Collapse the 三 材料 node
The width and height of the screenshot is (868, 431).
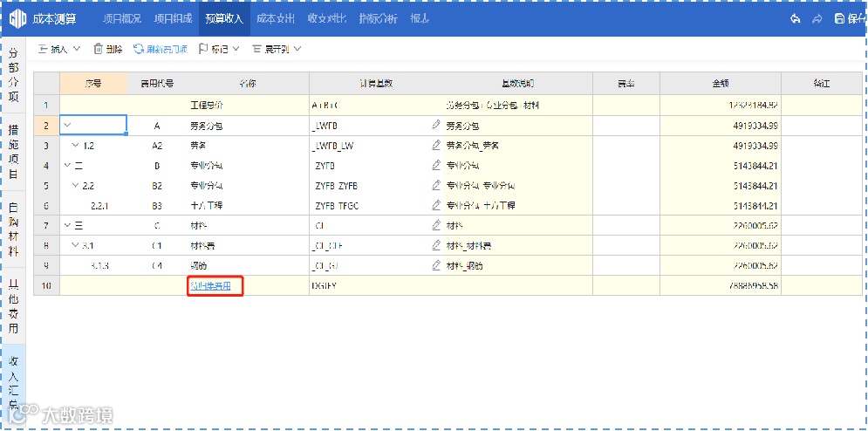tap(67, 225)
